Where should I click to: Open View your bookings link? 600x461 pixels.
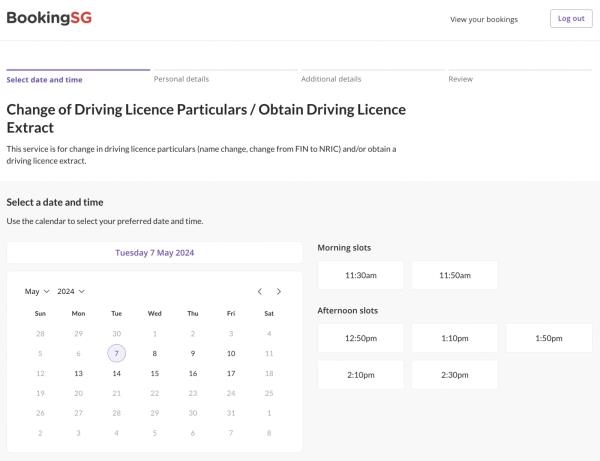click(x=486, y=19)
